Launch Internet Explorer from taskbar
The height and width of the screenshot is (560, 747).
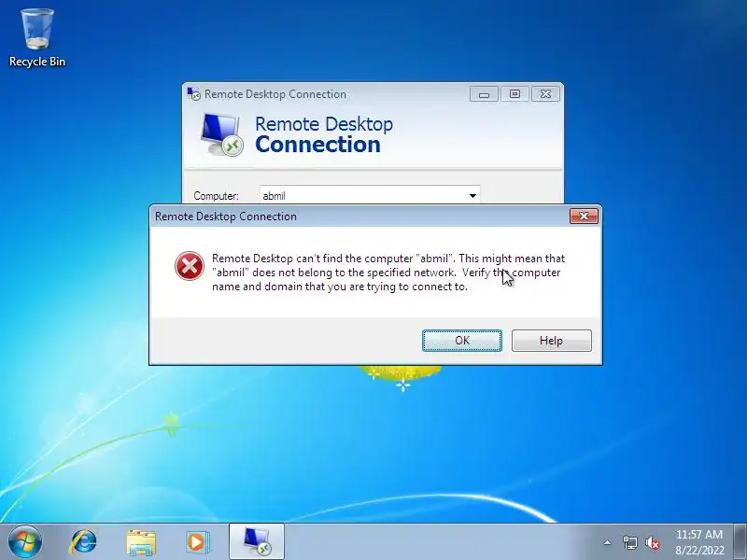tap(83, 542)
